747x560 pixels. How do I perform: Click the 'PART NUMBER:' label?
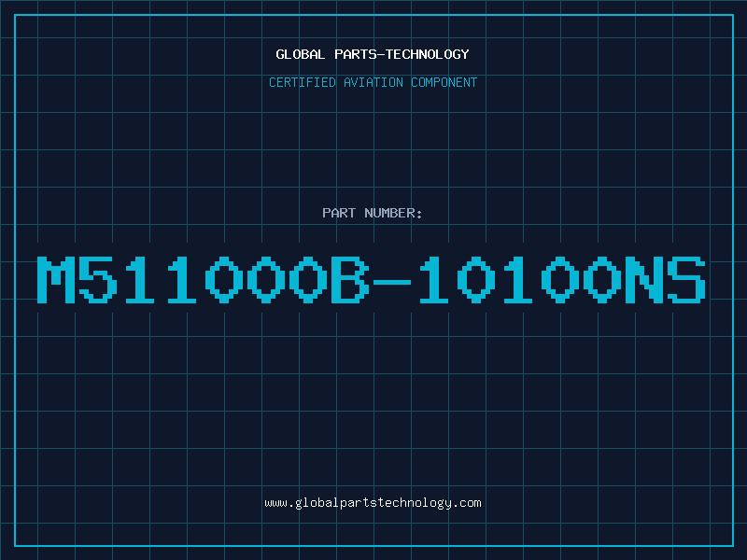coord(373,213)
